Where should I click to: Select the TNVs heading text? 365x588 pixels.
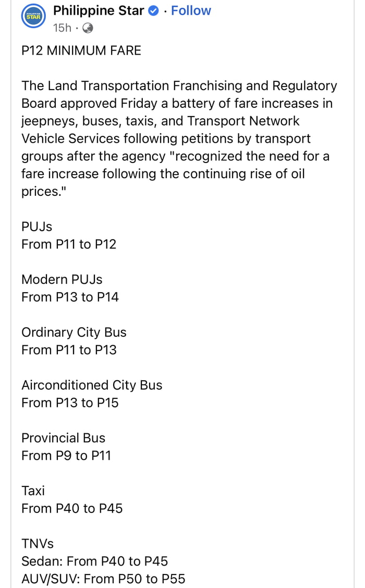coord(38,544)
